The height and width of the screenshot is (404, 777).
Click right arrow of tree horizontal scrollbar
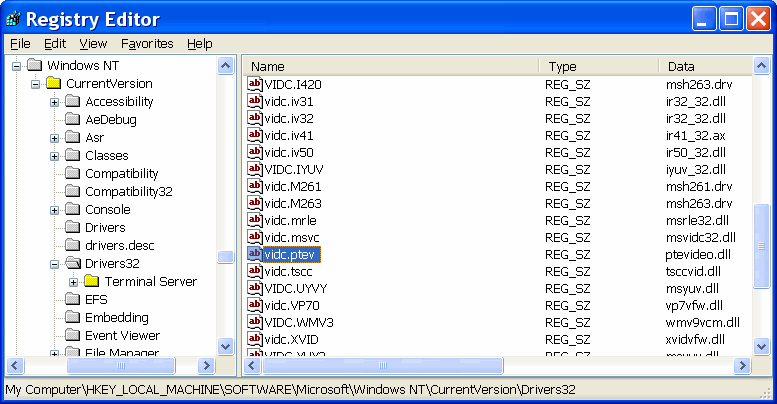pyautogui.click(x=207, y=366)
